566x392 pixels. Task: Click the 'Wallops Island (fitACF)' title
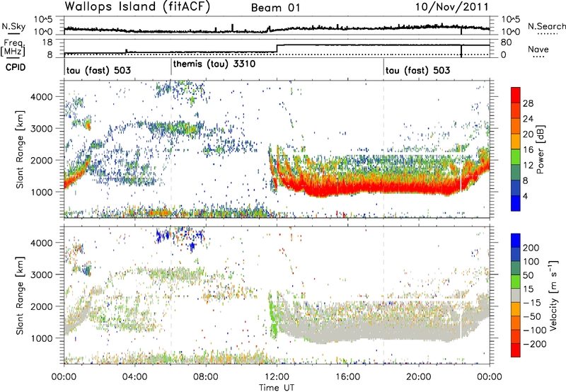(x=137, y=6)
